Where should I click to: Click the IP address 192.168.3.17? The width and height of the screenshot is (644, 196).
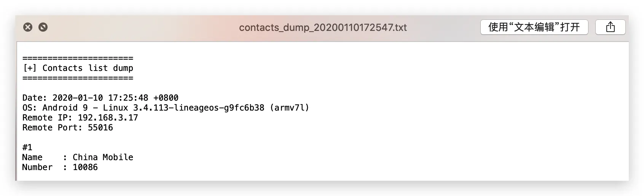[x=108, y=118]
